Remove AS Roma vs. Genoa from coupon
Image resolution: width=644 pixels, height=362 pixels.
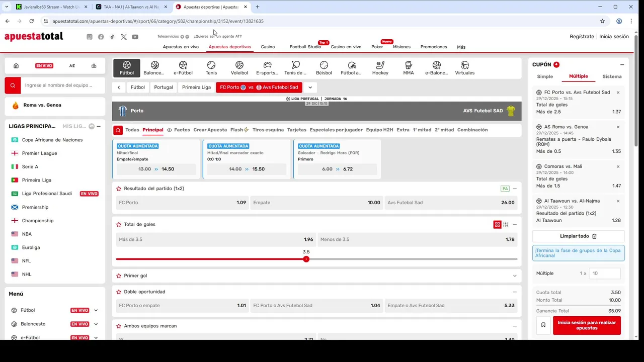click(x=618, y=127)
